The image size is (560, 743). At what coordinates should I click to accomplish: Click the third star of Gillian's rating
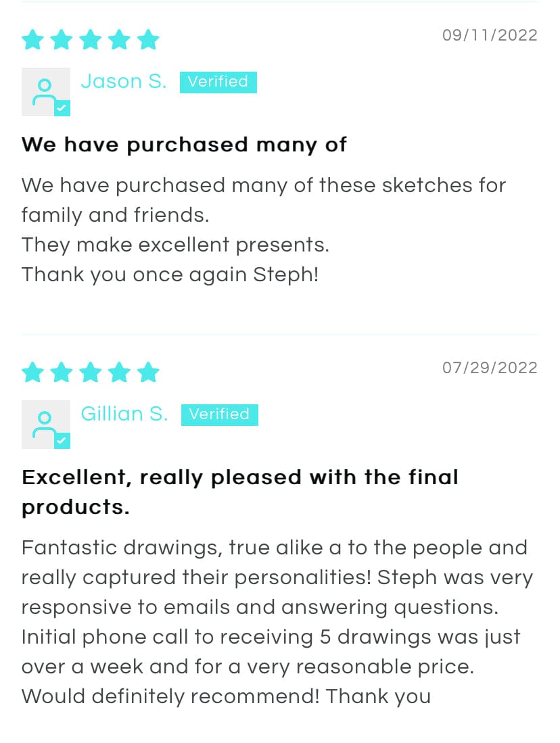click(90, 373)
